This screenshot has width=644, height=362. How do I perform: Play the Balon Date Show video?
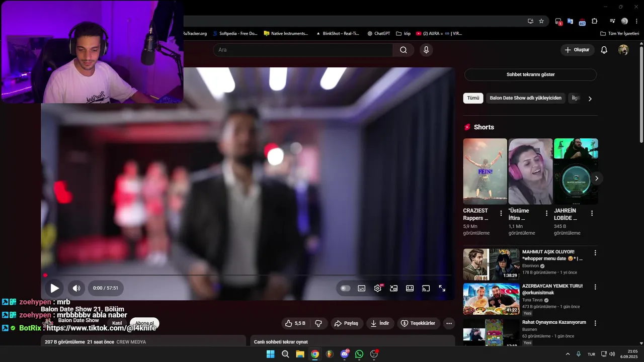[54, 288]
